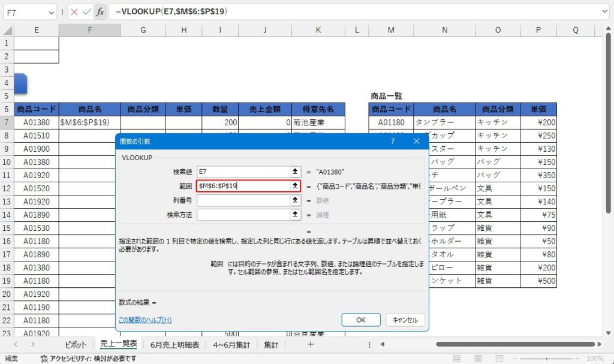Open the 6月売上明細表 sheet tab

tap(174, 344)
